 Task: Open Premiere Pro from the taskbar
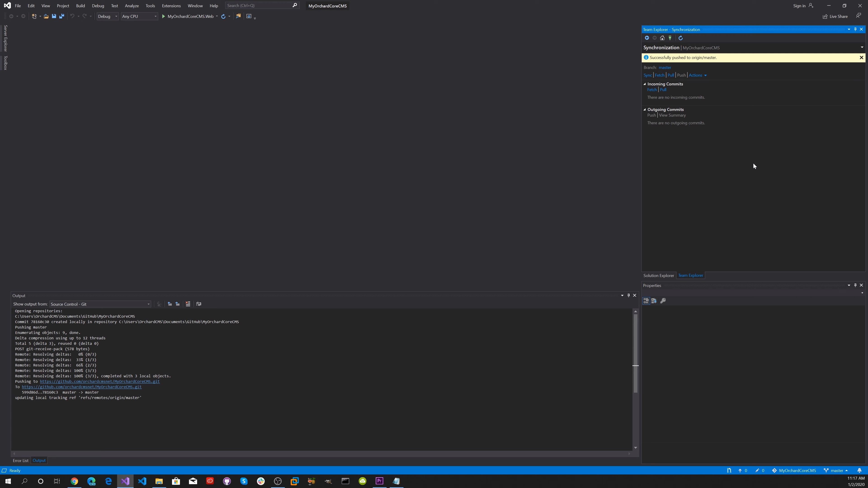coord(380,481)
